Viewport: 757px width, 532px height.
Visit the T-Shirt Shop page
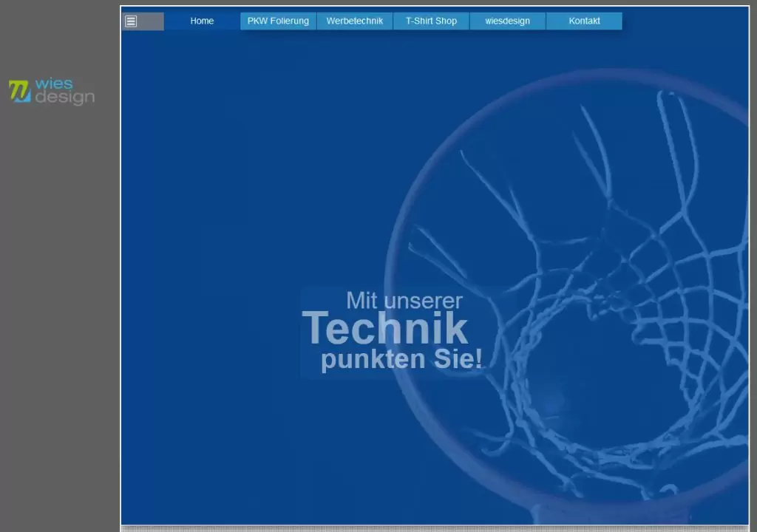coord(431,21)
